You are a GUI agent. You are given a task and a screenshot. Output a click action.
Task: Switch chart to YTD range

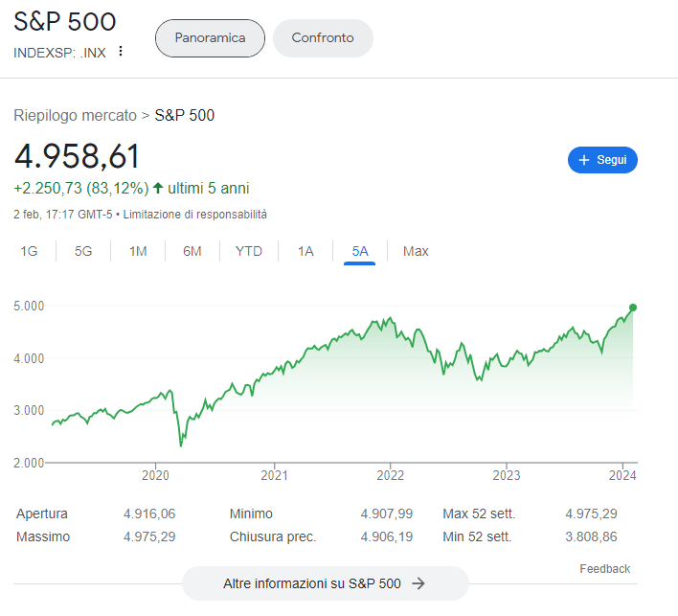coord(249,251)
